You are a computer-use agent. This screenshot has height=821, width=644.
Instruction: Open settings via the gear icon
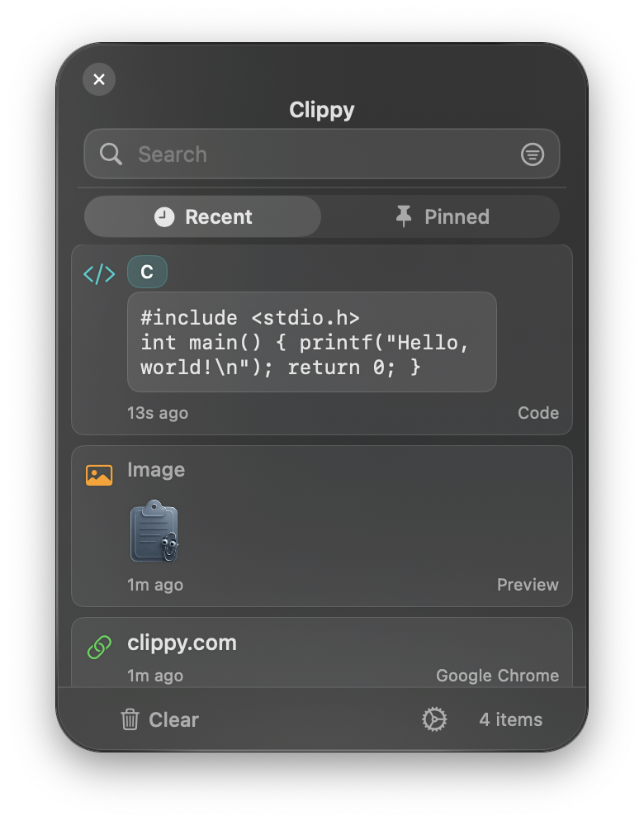click(x=434, y=719)
